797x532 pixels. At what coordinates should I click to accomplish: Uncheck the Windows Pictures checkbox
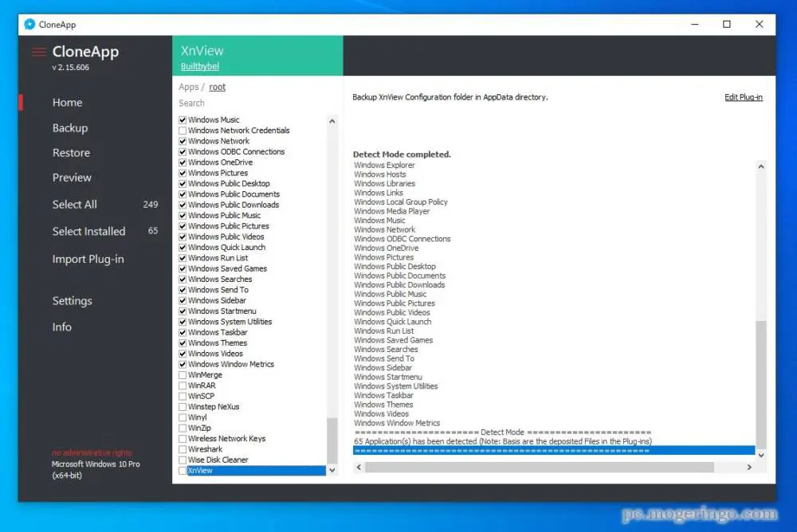(x=183, y=174)
